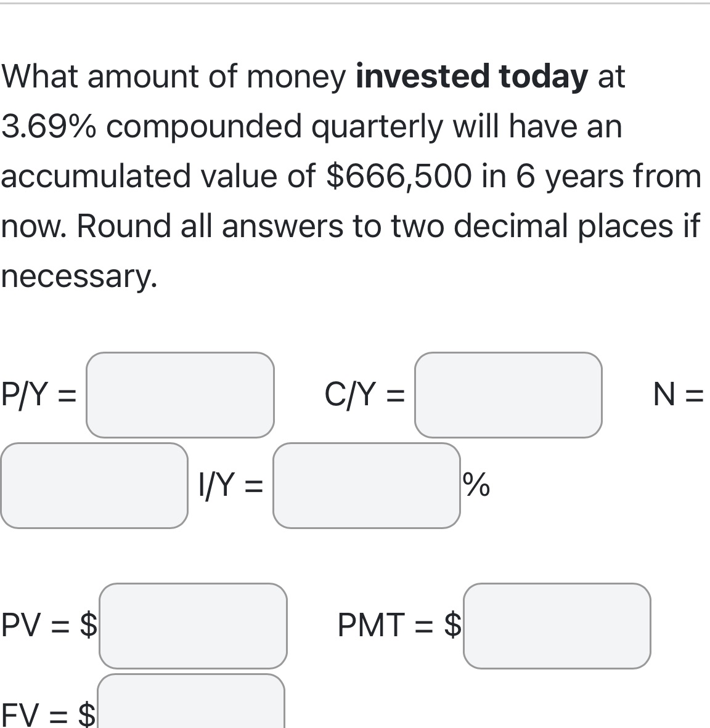Image resolution: width=710 pixels, height=728 pixels.
Task: Click the I/Y = label
Action: [x=229, y=485]
